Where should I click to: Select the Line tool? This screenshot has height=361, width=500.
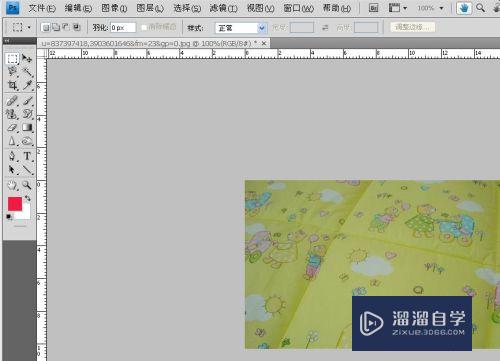pos(27,170)
